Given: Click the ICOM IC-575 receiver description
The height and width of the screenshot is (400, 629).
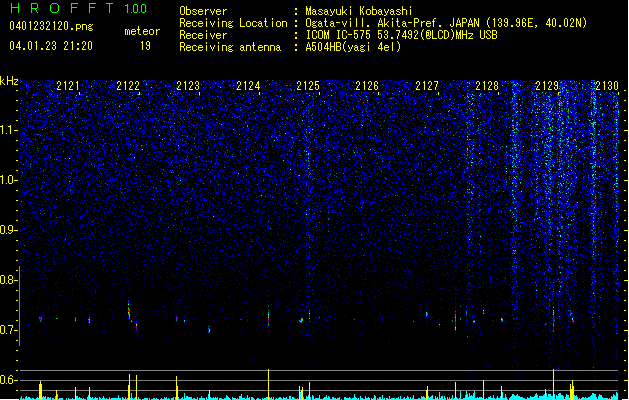Looking at the screenshot, I should click(x=401, y=35).
